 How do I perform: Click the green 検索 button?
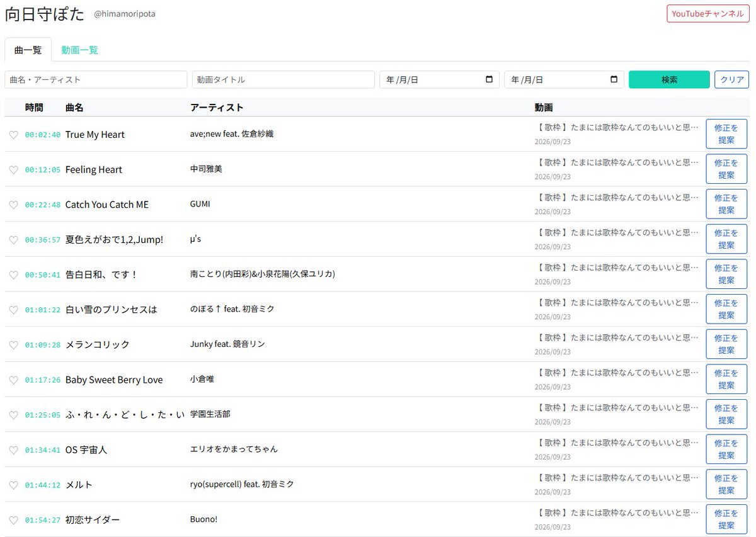[669, 79]
